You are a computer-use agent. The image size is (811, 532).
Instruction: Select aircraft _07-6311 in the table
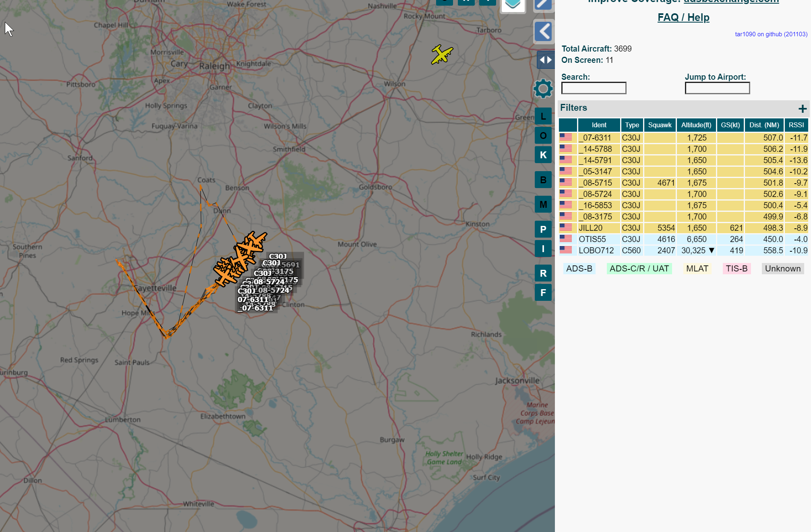683,138
